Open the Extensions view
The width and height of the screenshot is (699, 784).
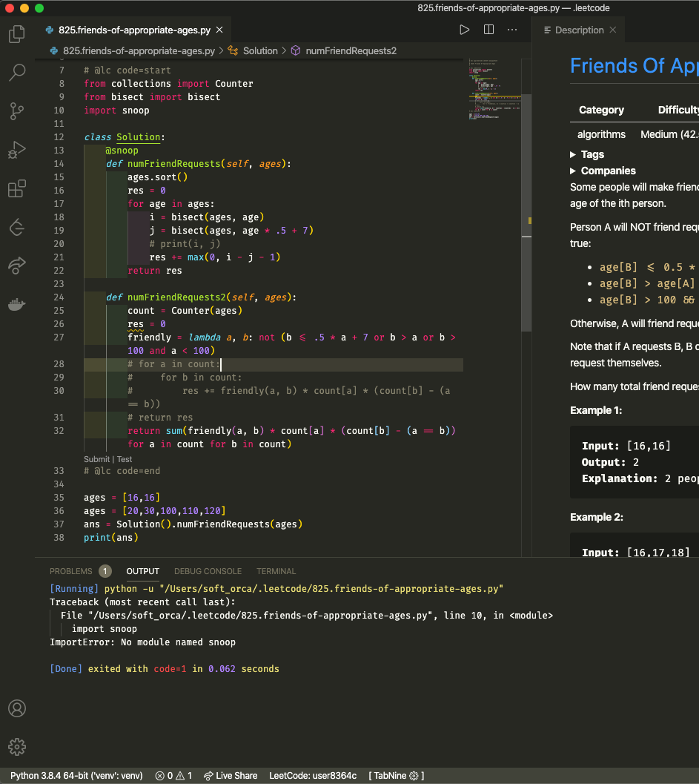tap(16, 189)
